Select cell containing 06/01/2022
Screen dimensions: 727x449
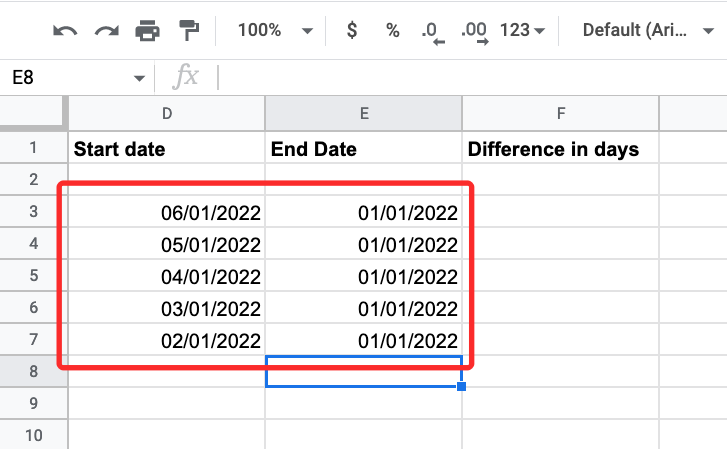(166, 212)
